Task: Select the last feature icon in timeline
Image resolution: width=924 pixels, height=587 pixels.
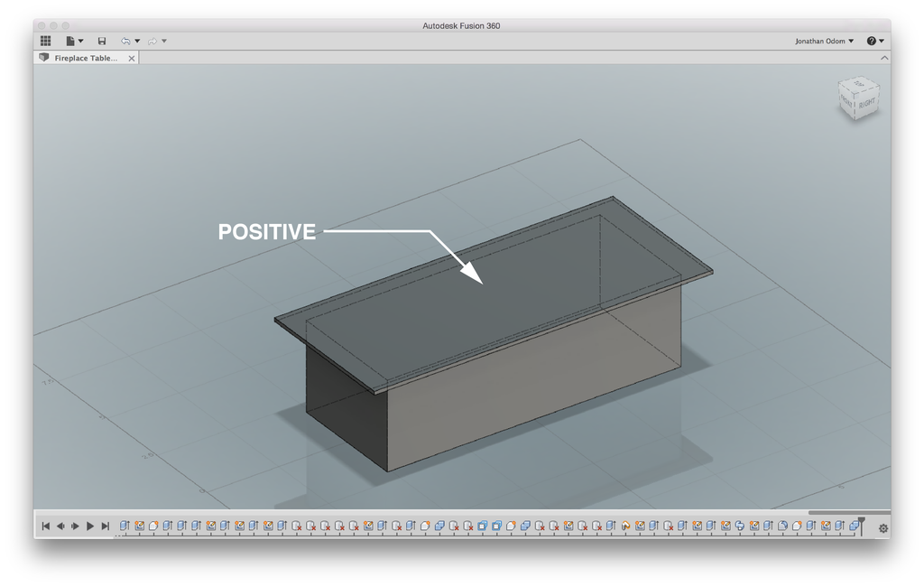Action: (x=854, y=526)
